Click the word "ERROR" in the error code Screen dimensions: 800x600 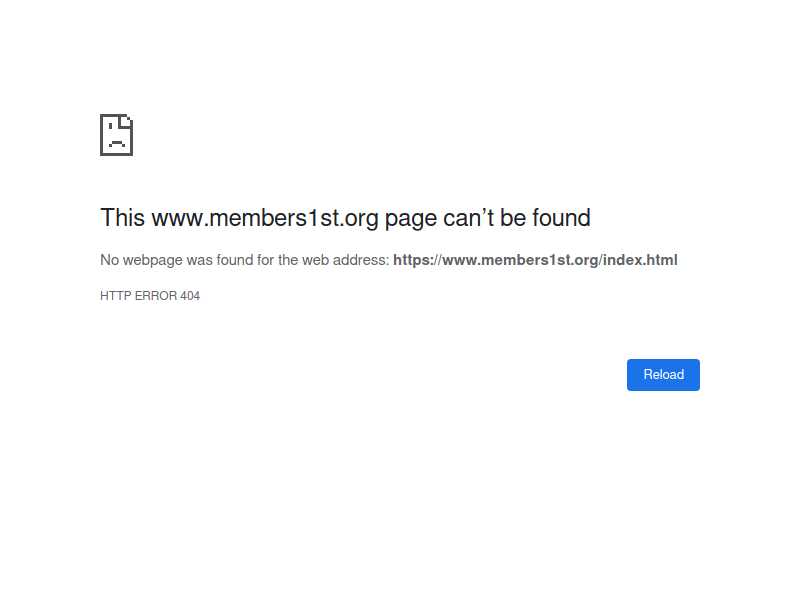156,296
